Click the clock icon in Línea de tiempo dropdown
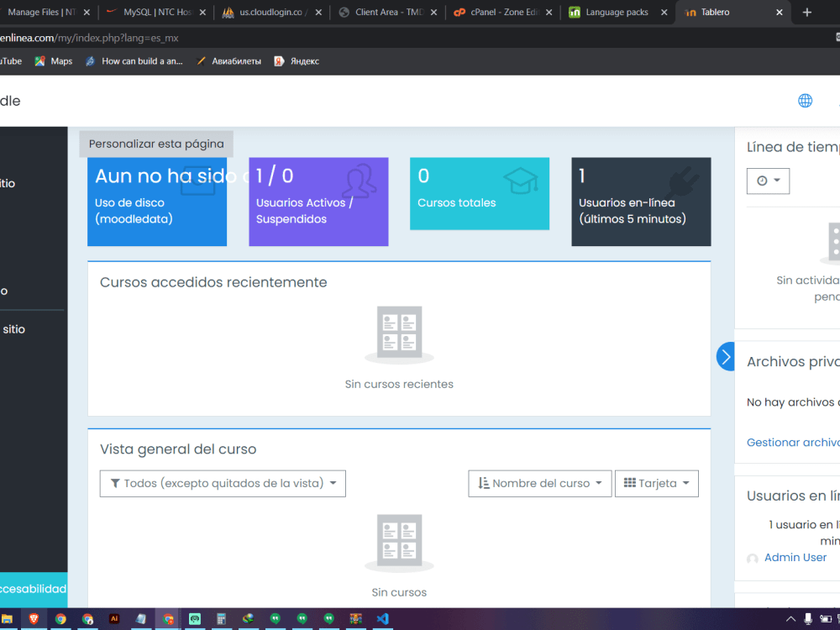 pos(762,181)
